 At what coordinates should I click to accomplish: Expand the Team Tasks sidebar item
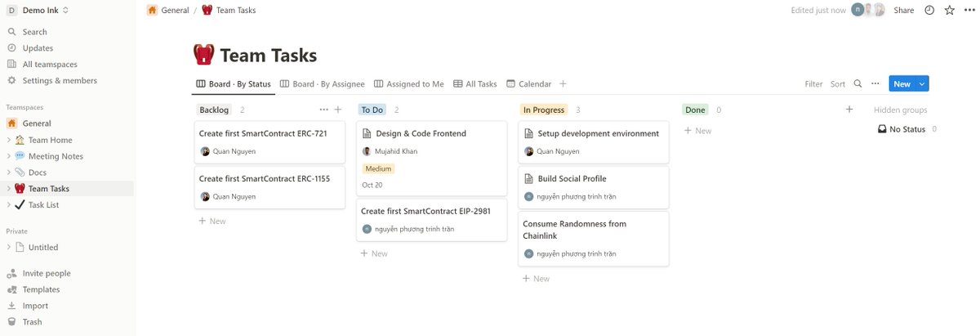point(8,189)
